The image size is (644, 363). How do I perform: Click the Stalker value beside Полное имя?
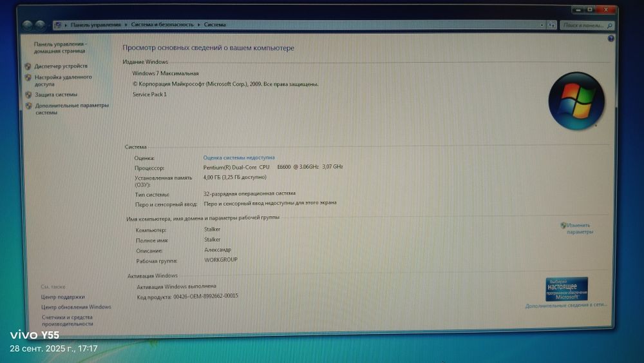pyautogui.click(x=213, y=239)
